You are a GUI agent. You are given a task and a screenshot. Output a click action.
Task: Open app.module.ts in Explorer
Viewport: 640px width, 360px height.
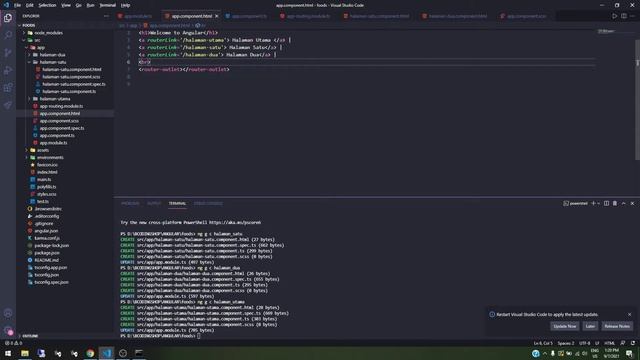click(x=53, y=143)
